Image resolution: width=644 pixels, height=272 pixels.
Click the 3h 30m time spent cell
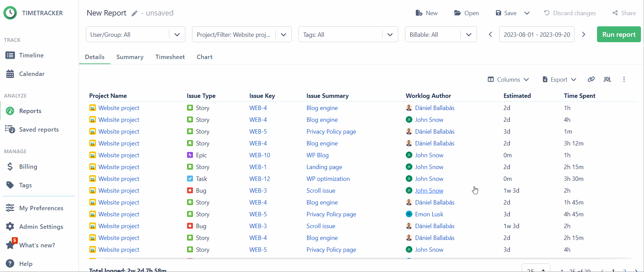(574, 179)
